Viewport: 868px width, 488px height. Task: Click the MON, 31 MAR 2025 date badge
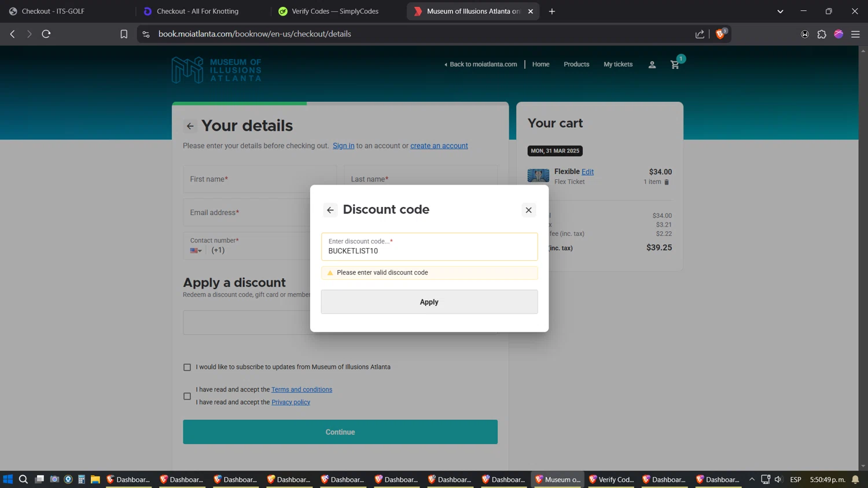point(555,151)
